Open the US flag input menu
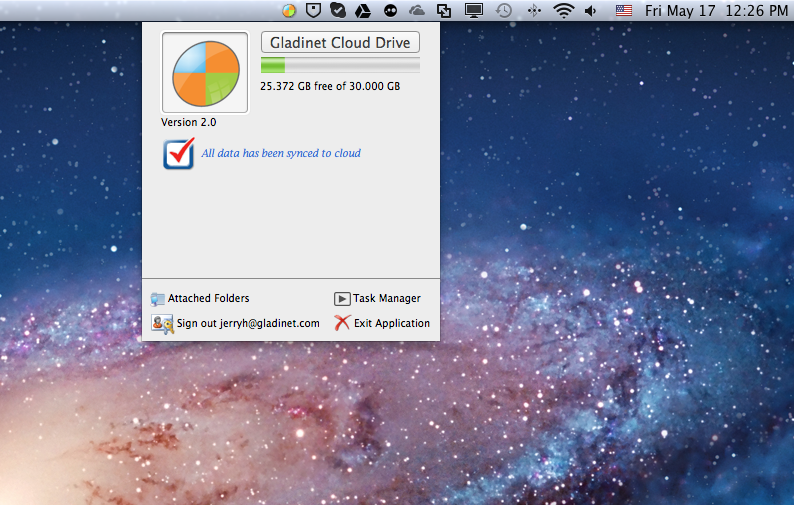Image resolution: width=794 pixels, height=505 pixels. coord(624,11)
